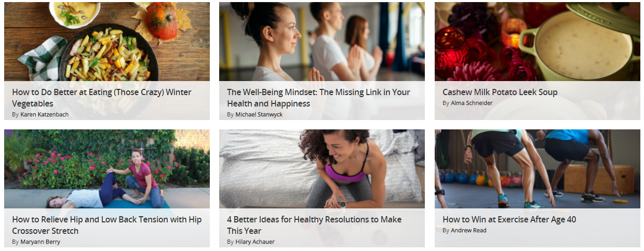Open the yoga class prayer pose photo
644x251 pixels.
click(x=322, y=42)
